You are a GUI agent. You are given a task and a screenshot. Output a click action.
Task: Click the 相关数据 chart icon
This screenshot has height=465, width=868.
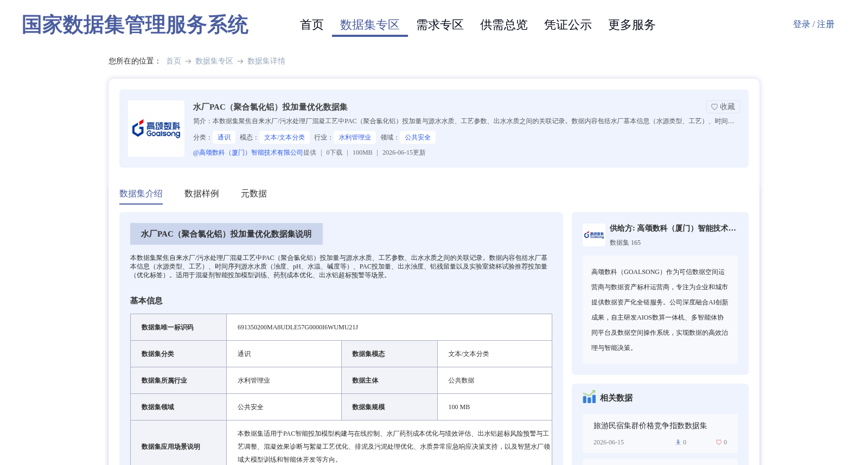coord(589,397)
